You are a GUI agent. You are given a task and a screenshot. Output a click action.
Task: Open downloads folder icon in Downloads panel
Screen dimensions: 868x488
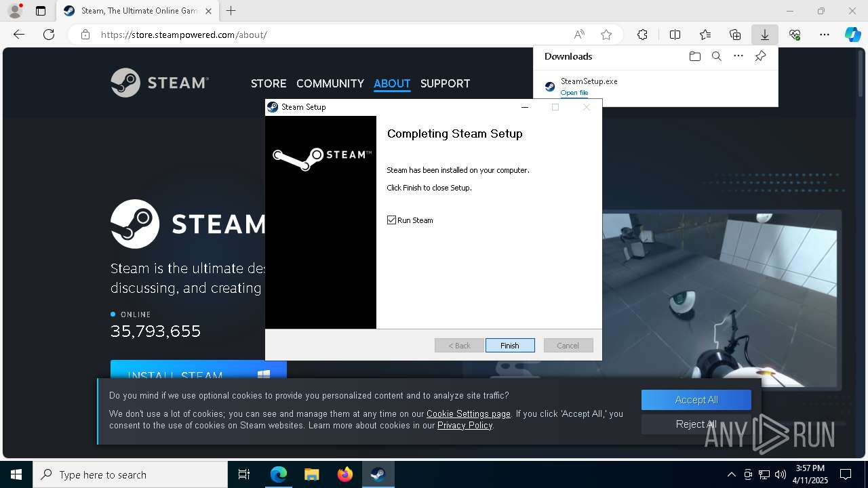(694, 56)
